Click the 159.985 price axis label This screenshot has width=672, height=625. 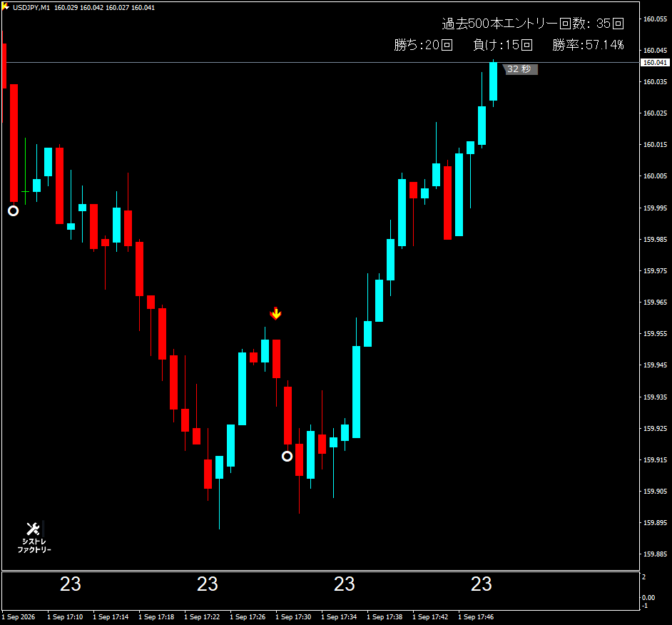coord(656,239)
